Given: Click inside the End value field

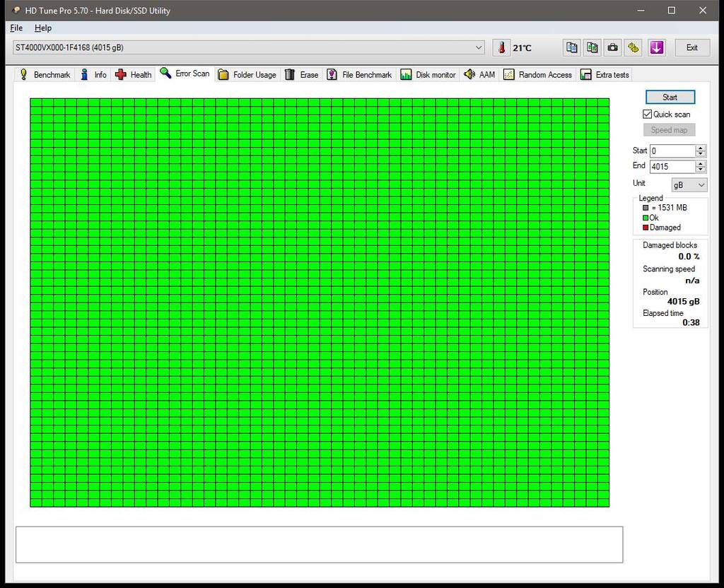Looking at the screenshot, I should (x=672, y=166).
